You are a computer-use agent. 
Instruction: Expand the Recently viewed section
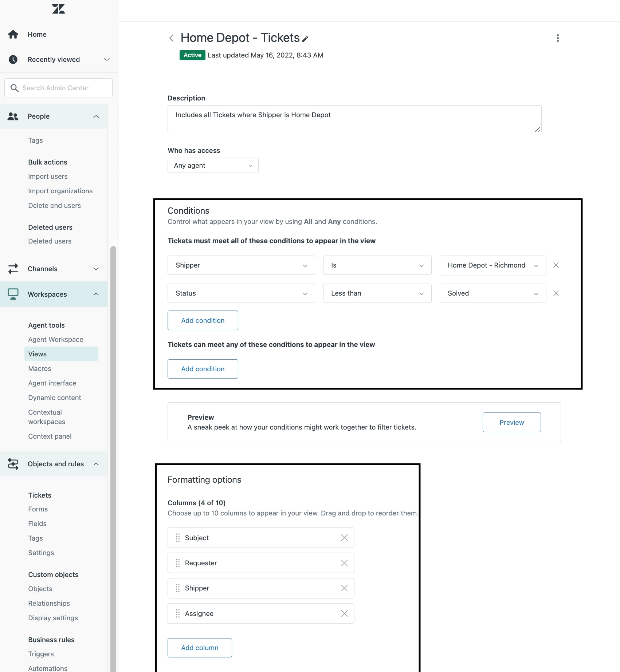(x=107, y=59)
